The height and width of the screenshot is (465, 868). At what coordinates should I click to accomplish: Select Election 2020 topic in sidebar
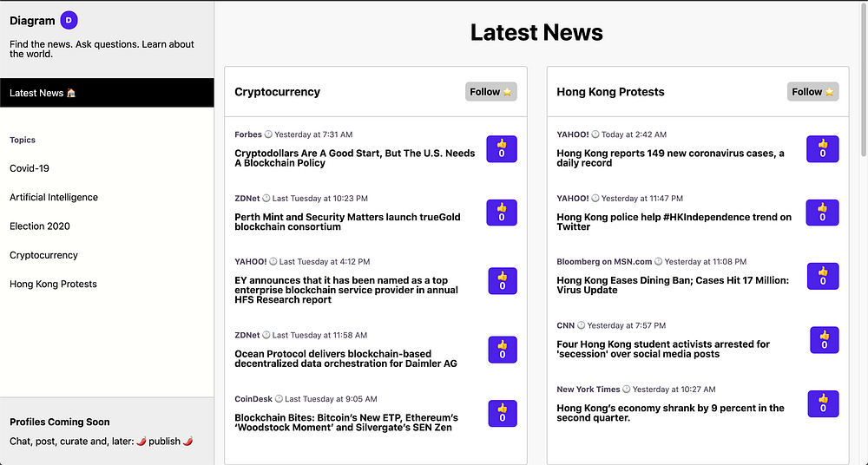pyautogui.click(x=40, y=226)
